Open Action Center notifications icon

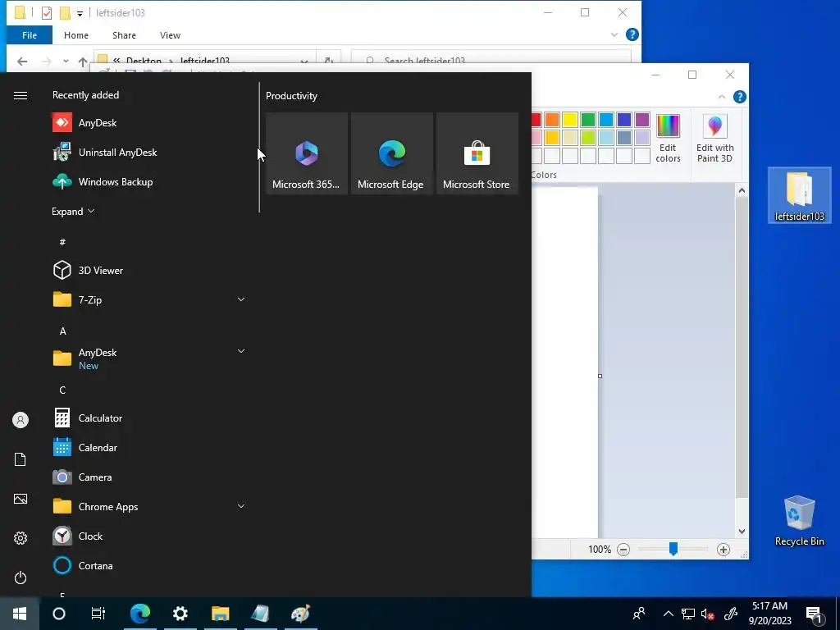[815, 614]
